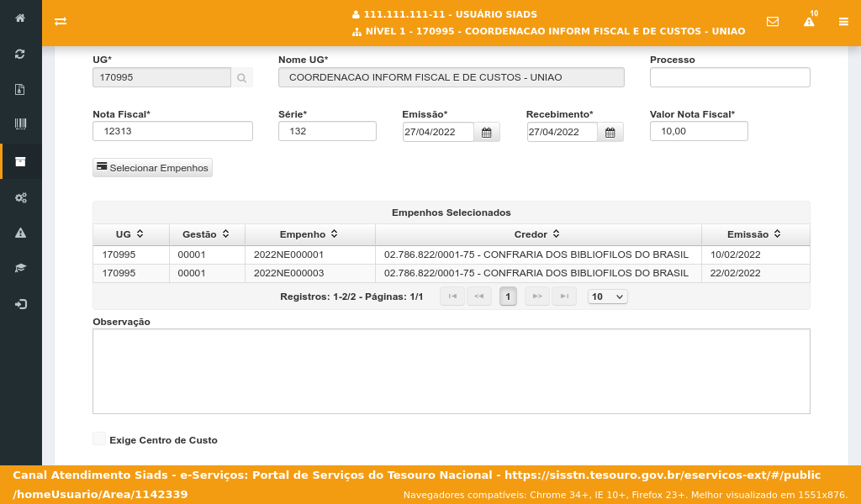Click the Nome UG field
The width and height of the screenshot is (861, 504).
(x=452, y=77)
